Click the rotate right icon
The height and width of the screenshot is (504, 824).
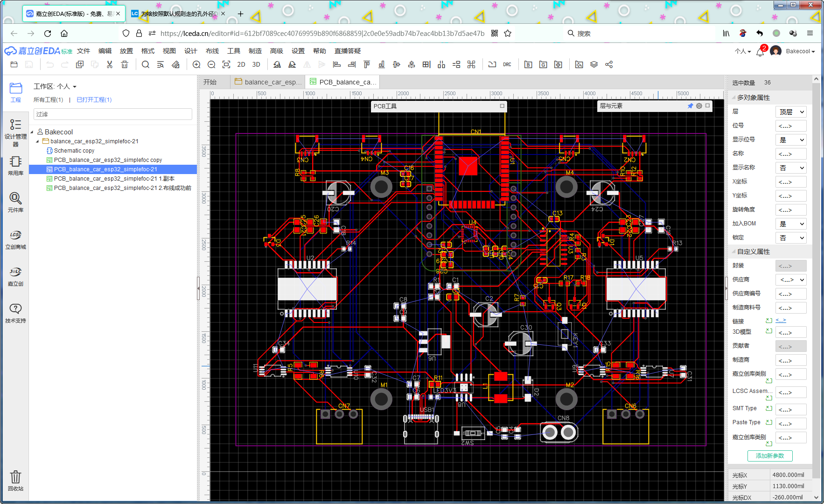tap(292, 64)
